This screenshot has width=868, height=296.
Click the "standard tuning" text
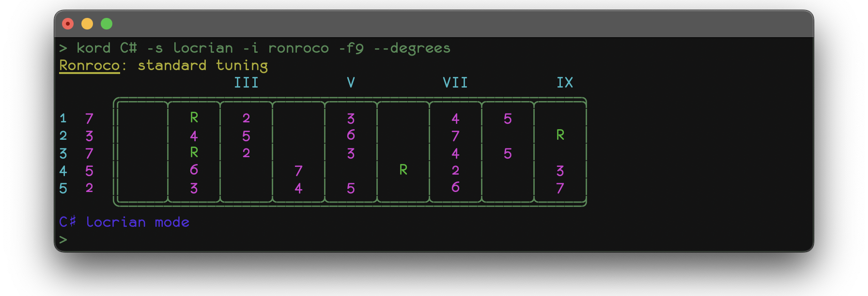click(202, 65)
